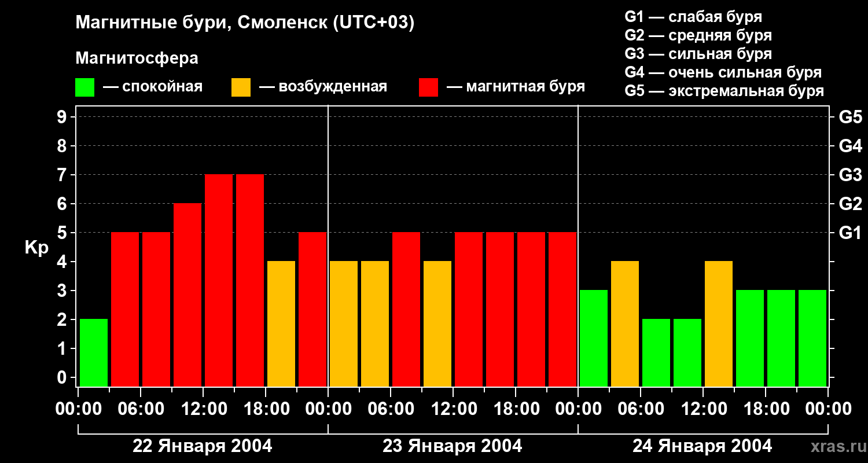Click the orange Kp 4 bar at 18:00 on 22 January

pos(281,324)
